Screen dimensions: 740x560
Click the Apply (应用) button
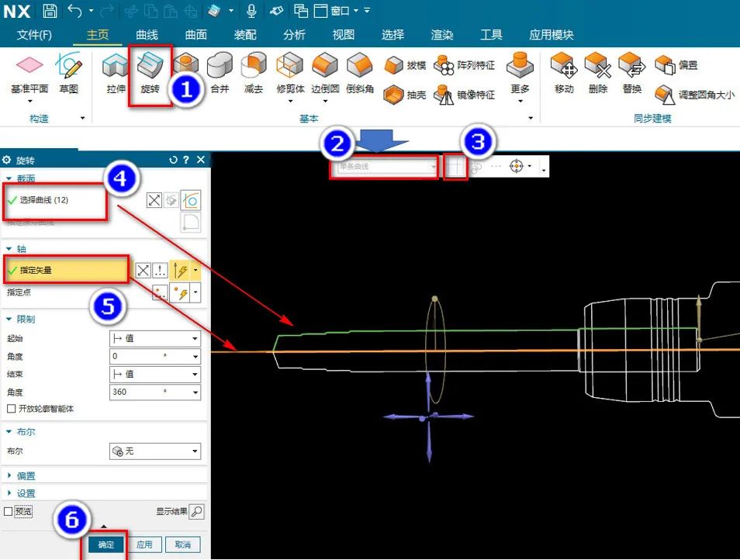click(144, 544)
